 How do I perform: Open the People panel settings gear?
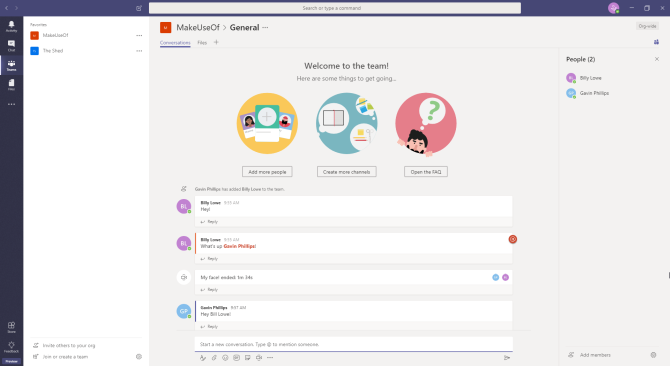coord(653,355)
